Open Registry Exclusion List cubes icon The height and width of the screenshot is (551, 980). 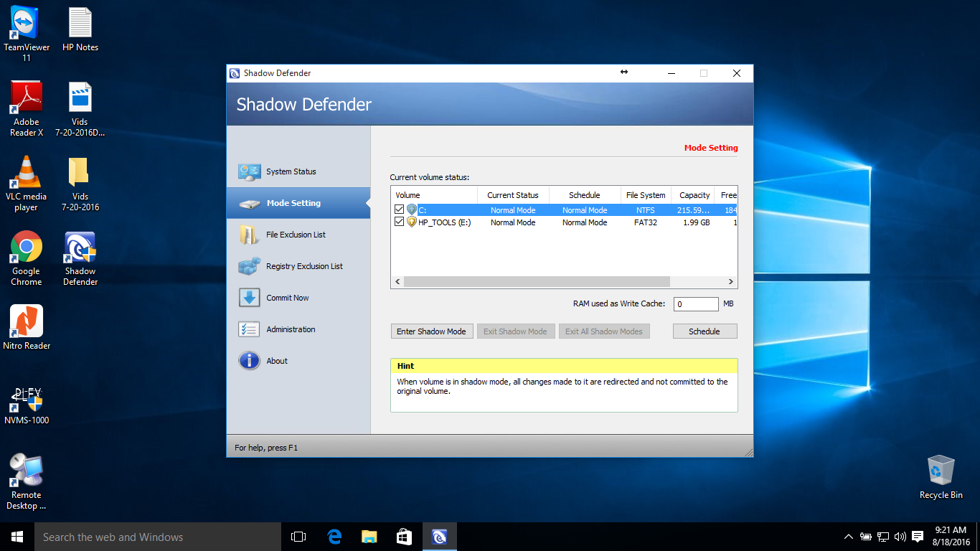(249, 267)
